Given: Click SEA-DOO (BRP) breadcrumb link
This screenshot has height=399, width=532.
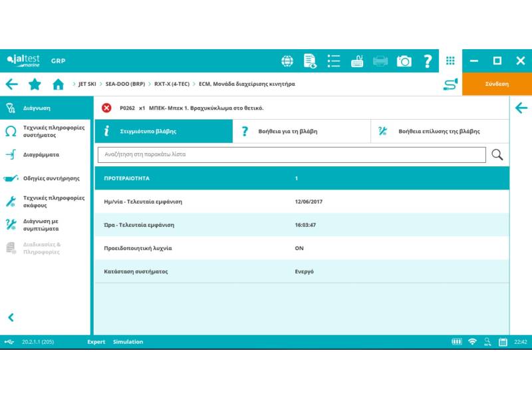Looking at the screenshot, I should pos(125,84).
